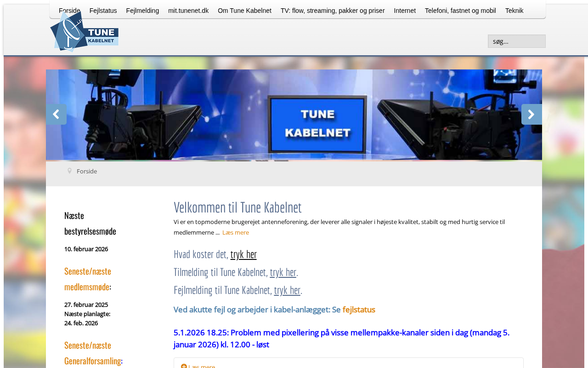Click the Læs mere link after welcome text
Image resolution: width=588 pixels, height=368 pixels.
236,232
